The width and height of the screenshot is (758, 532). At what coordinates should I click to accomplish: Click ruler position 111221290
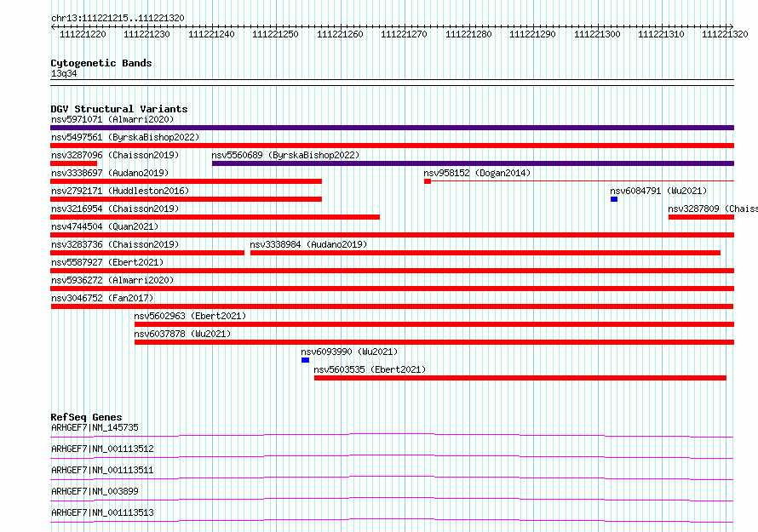point(532,34)
